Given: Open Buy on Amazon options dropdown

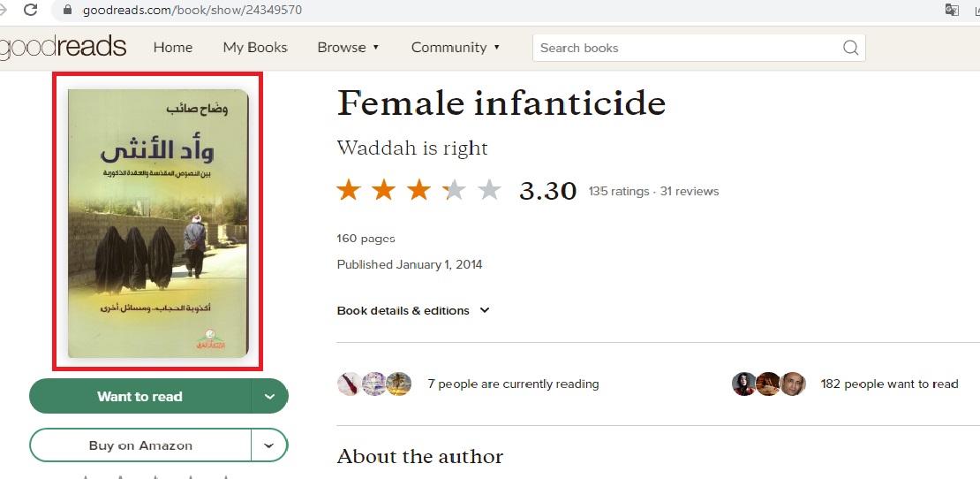Looking at the screenshot, I should coord(268,445).
